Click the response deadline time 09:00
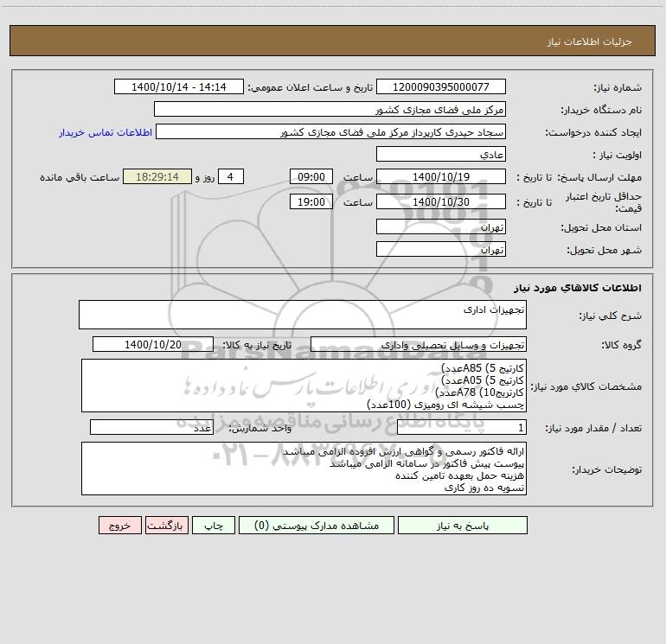Screen dimensions: 666x644 pyautogui.click(x=311, y=176)
